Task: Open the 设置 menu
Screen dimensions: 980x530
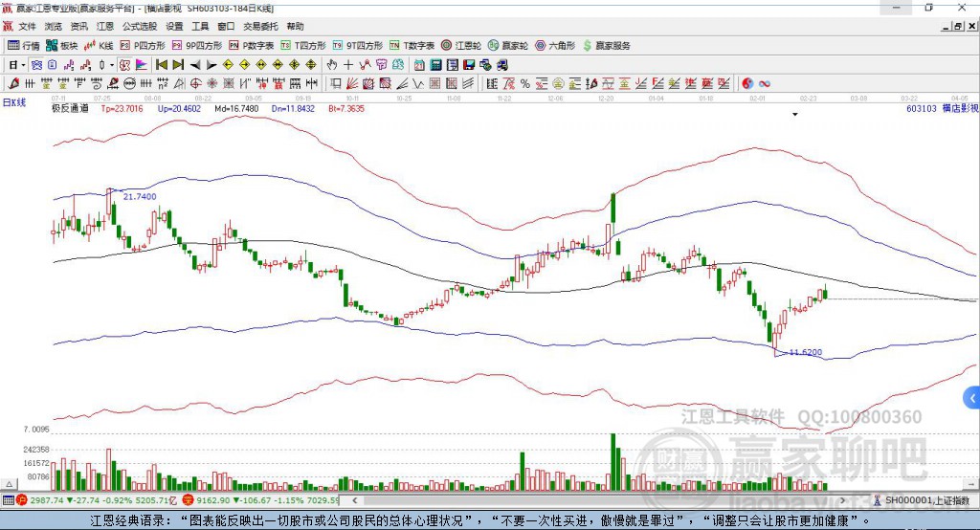Action: tap(174, 26)
